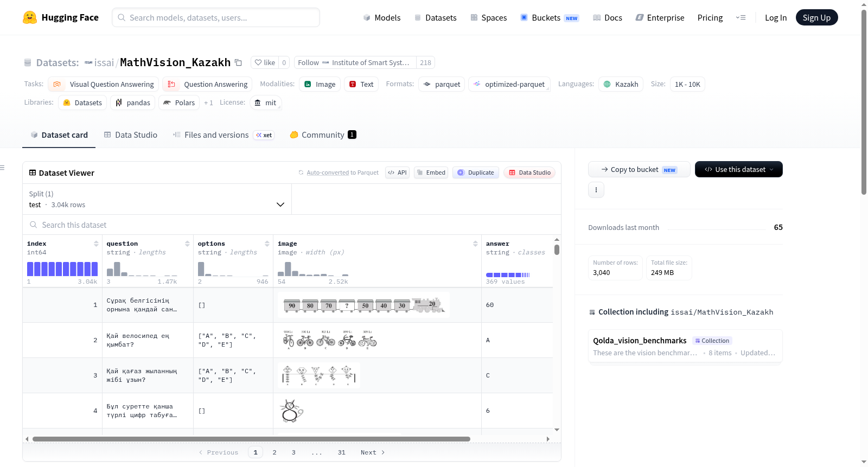Expand the Split test dropdown
Viewport: 868px width, 467px height.
[157, 199]
